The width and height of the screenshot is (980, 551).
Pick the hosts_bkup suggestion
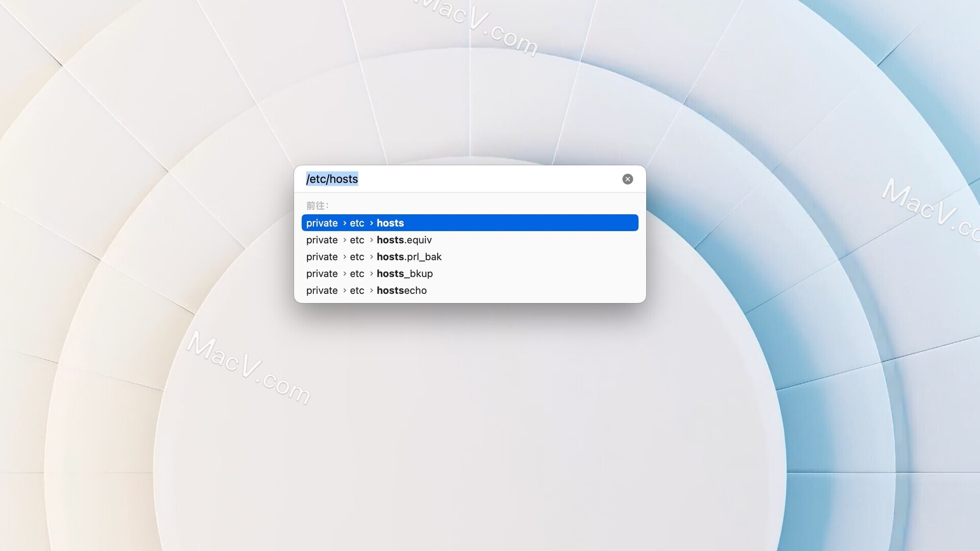[x=470, y=273]
